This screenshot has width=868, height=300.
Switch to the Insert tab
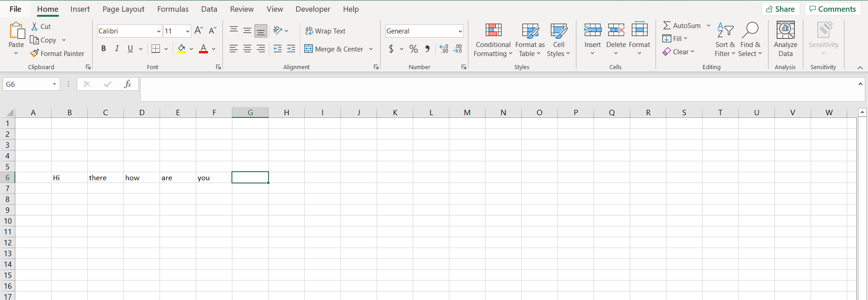click(x=80, y=9)
